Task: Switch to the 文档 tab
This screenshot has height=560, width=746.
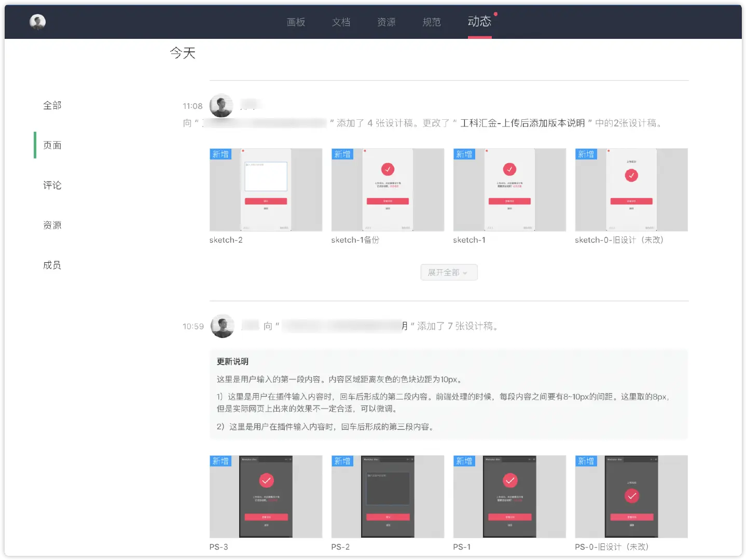Action: [341, 22]
